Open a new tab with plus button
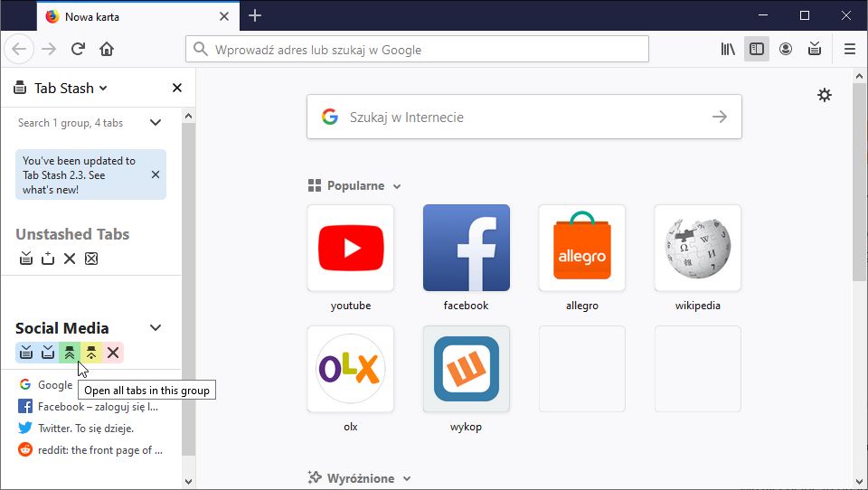The image size is (868, 490). point(255,16)
